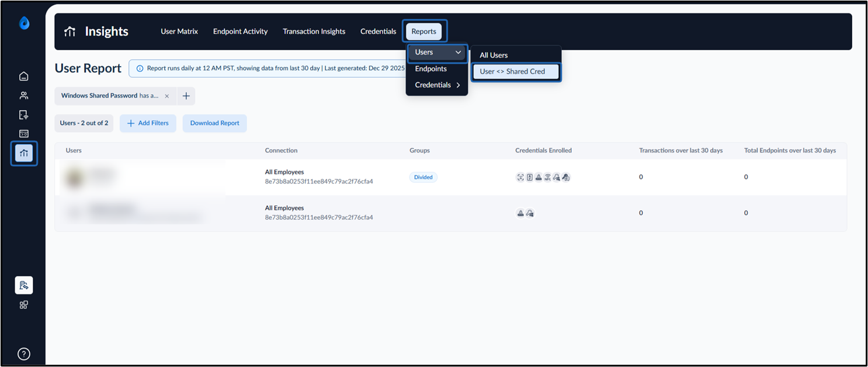
Task: Click the first row All Employees connection
Action: 284,172
